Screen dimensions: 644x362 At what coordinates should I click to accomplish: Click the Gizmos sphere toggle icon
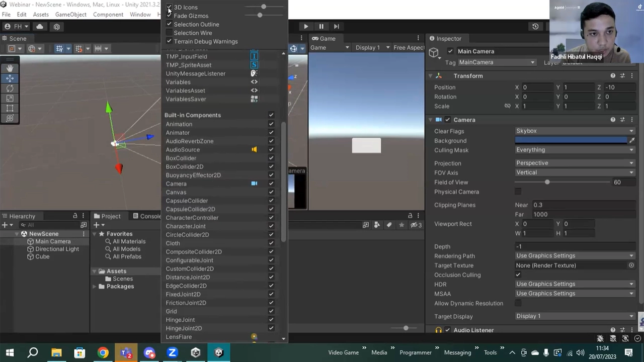293,48
